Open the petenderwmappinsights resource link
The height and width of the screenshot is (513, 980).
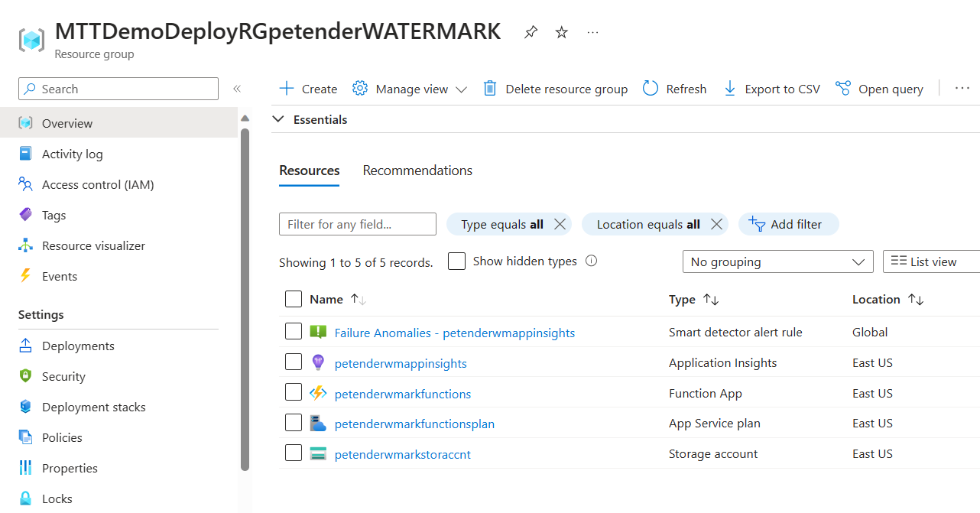coord(401,363)
